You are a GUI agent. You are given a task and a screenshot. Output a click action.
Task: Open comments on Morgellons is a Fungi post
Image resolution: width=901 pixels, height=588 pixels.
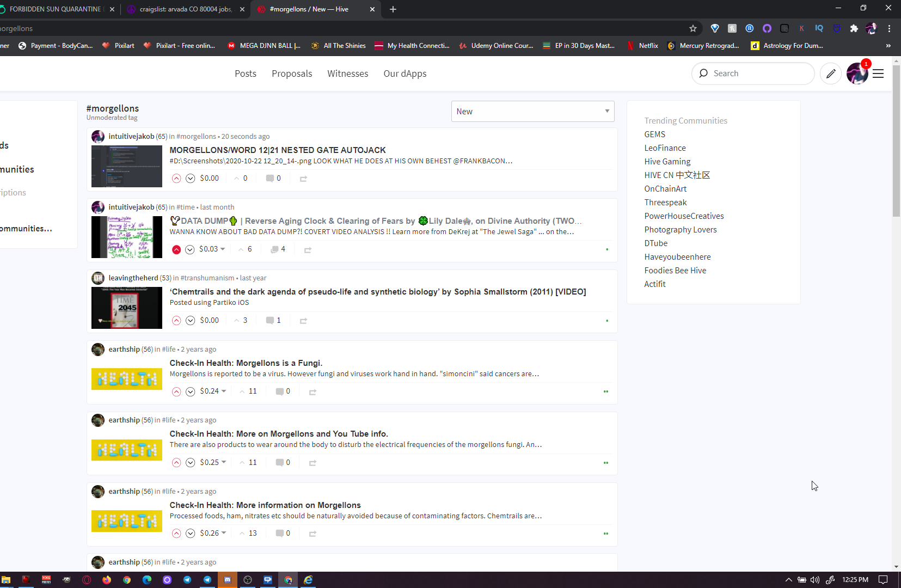click(283, 391)
